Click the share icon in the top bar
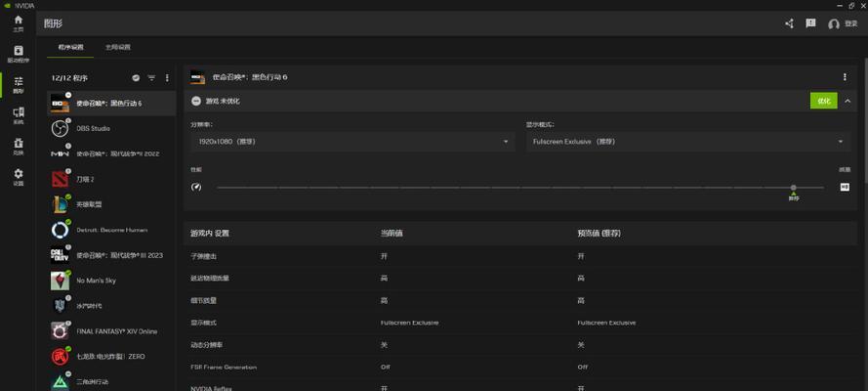This screenshot has width=868, height=391. 789,23
